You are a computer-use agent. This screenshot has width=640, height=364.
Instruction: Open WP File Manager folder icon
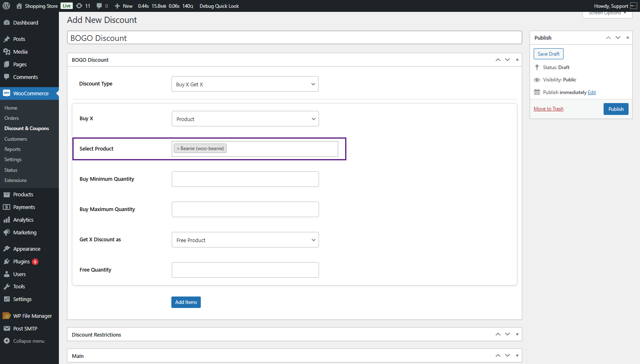click(7, 316)
